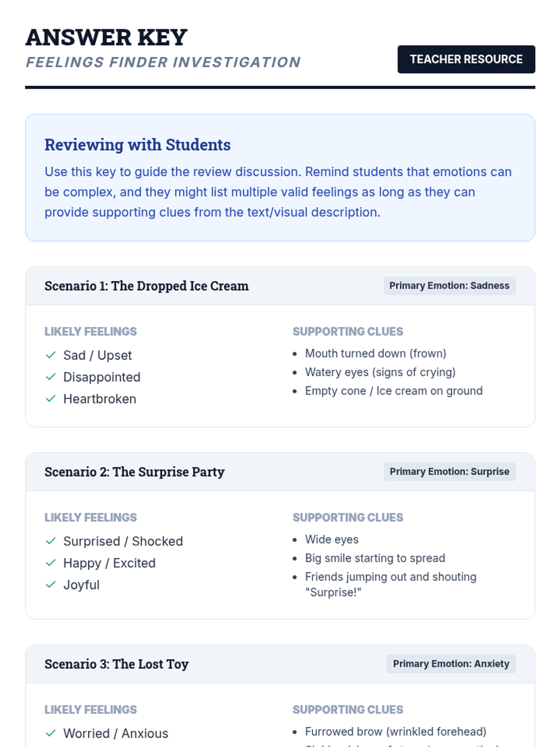This screenshot has height=747, width=560.
Task: Click the checkmark next to Surprised / Shocked
Action: coord(51,541)
